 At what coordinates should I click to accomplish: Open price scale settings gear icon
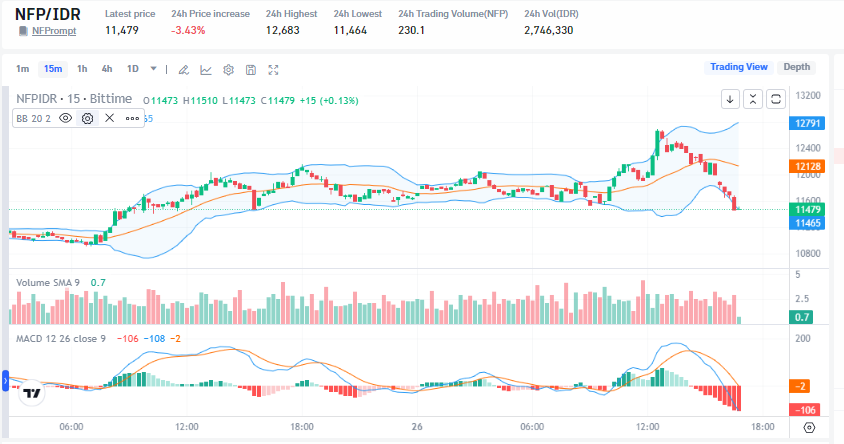809,427
